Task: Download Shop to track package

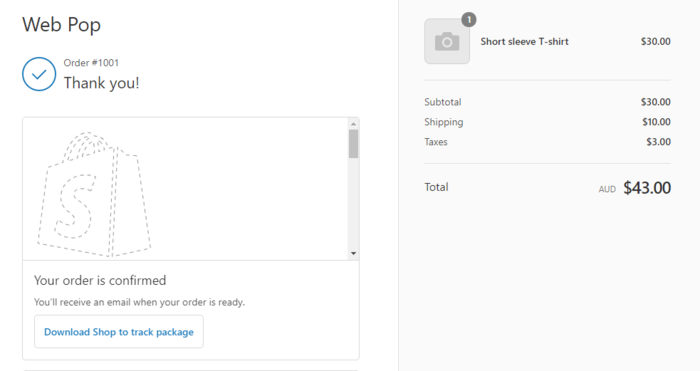Action: 119,332
